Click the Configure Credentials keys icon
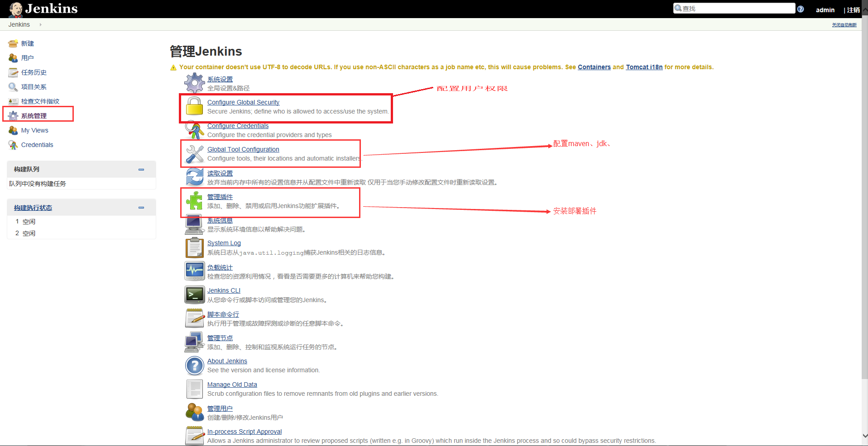The image size is (868, 446). click(195, 130)
